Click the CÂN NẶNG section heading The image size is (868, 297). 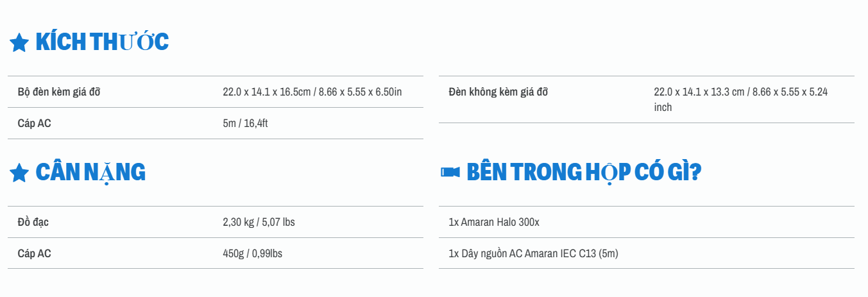[x=90, y=172]
